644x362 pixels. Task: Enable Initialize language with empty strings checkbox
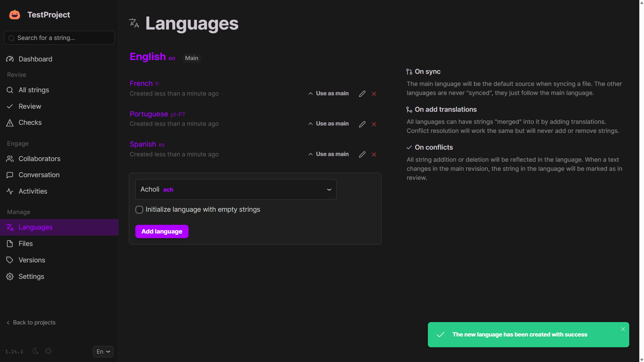(139, 210)
